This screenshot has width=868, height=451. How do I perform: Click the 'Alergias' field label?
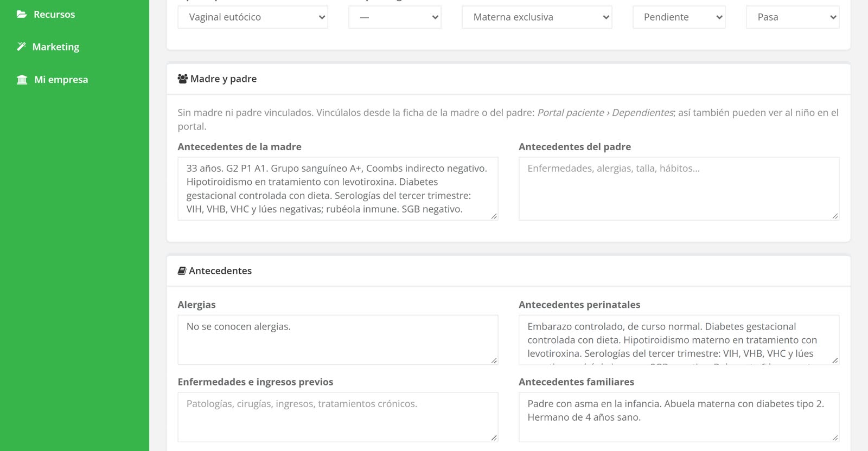tap(196, 305)
